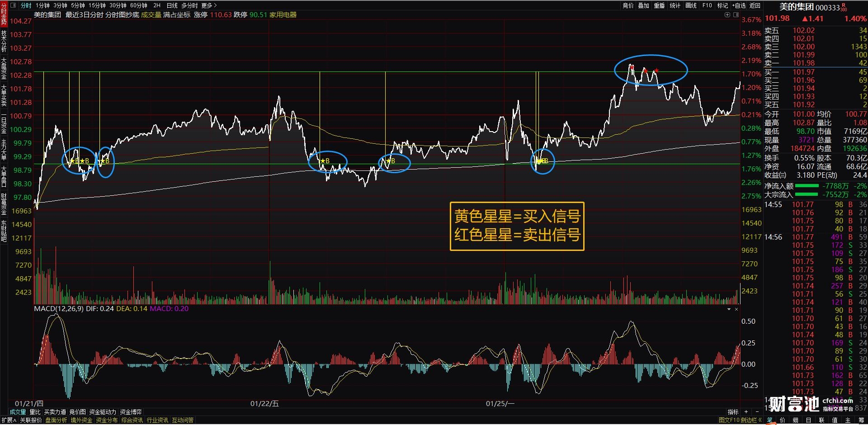
Task: Switch to the 分时 chart view
Action: pyautogui.click(x=26, y=5)
